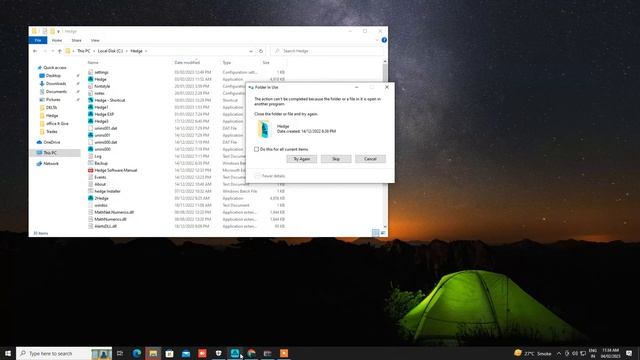Open Chrome from taskbar
This screenshot has height=360, width=640.
[x=251, y=353]
